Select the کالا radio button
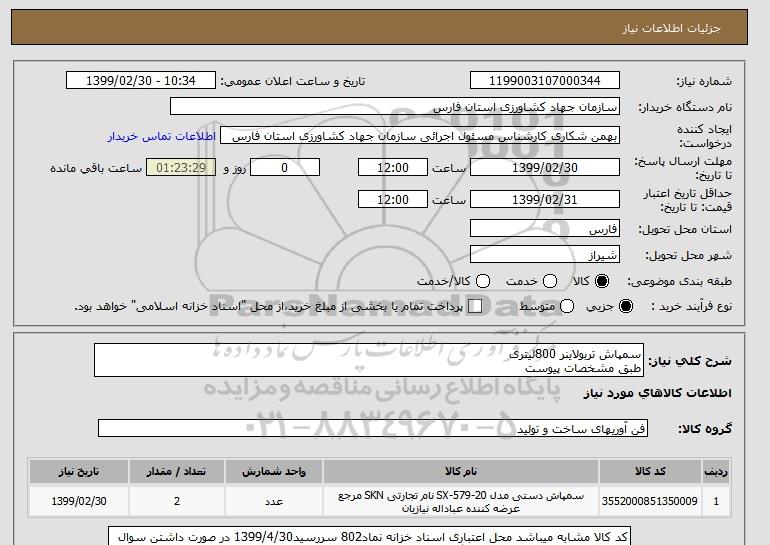Viewport: 770px width, 545px height. pos(602,281)
